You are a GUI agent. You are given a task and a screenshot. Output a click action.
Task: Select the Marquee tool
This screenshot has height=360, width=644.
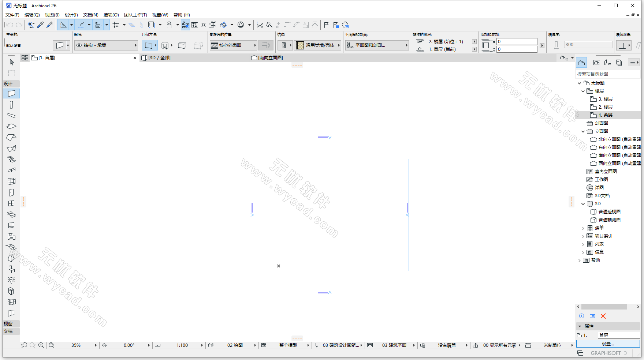[11, 73]
